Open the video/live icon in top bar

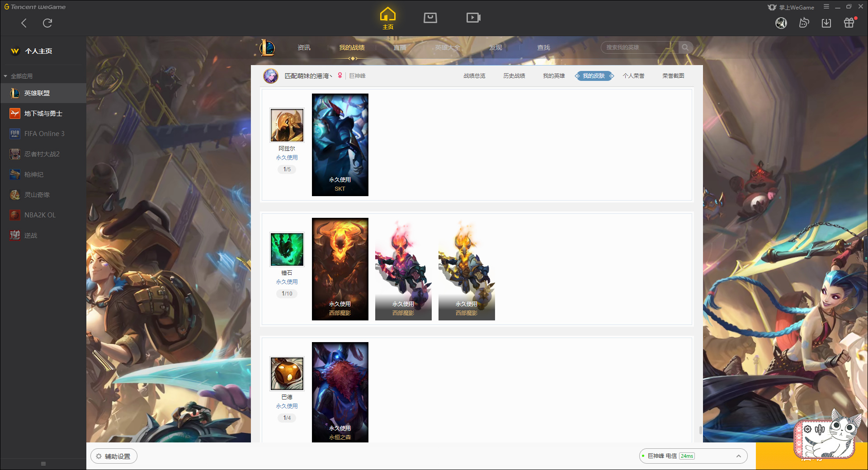pyautogui.click(x=473, y=18)
